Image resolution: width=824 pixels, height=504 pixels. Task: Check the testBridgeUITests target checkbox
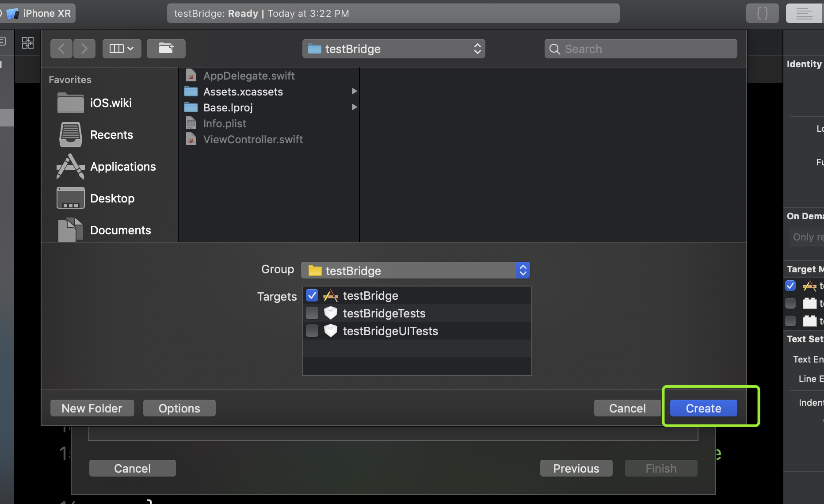[x=312, y=331]
